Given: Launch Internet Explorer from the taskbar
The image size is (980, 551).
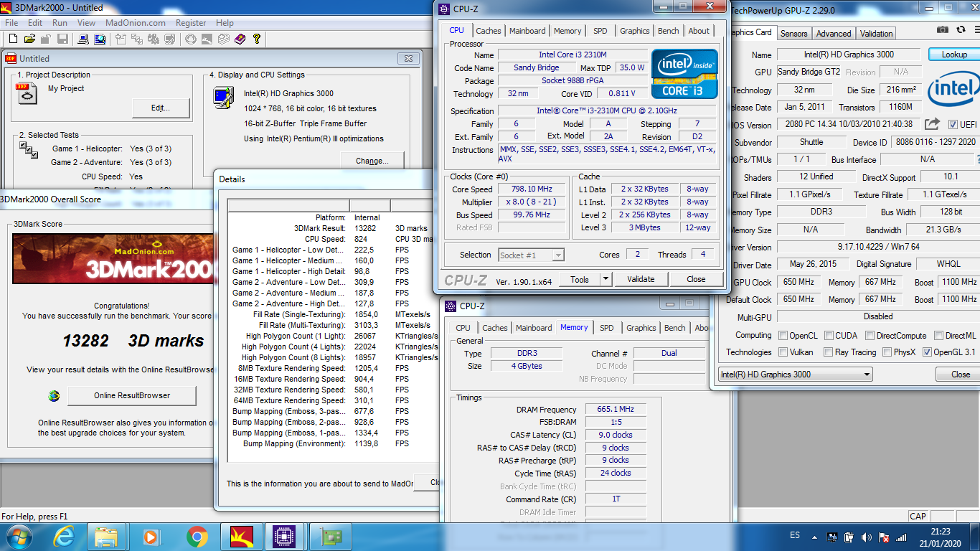Looking at the screenshot, I should (x=65, y=536).
